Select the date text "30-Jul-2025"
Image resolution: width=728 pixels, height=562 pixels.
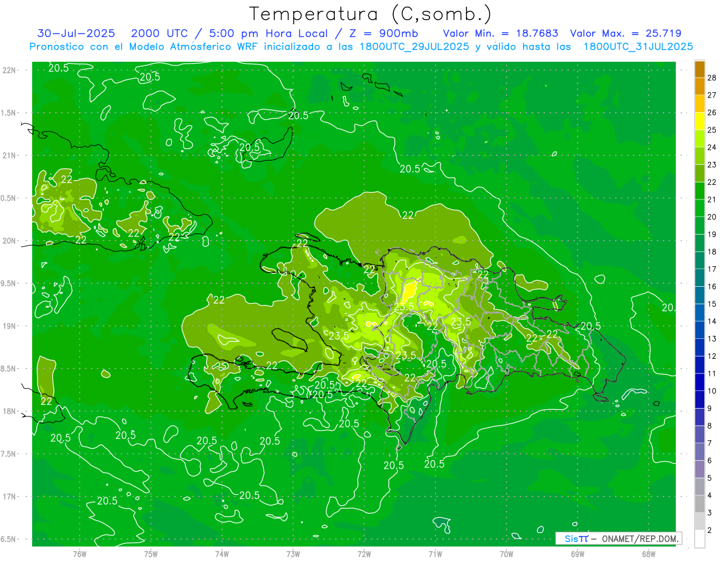pyautogui.click(x=76, y=33)
